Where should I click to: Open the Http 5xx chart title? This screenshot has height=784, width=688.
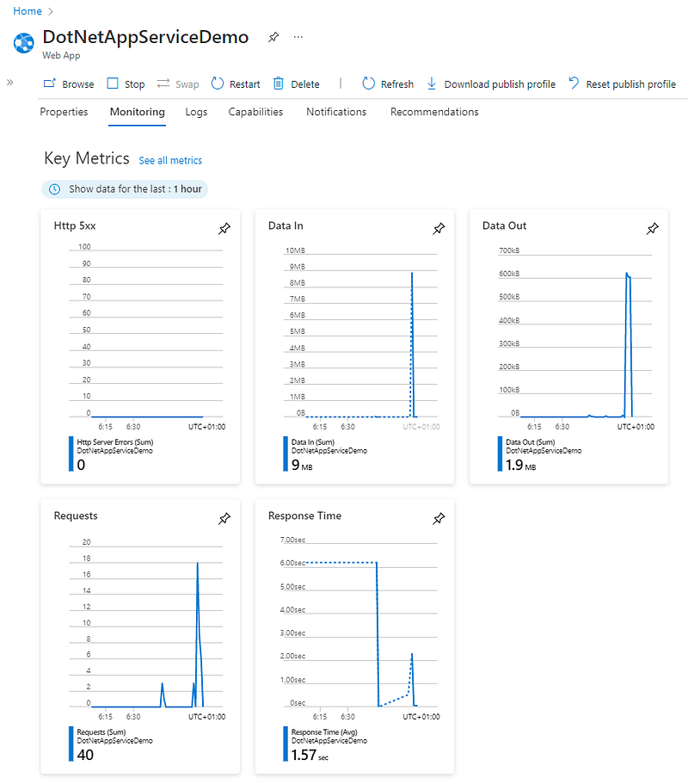click(75, 225)
